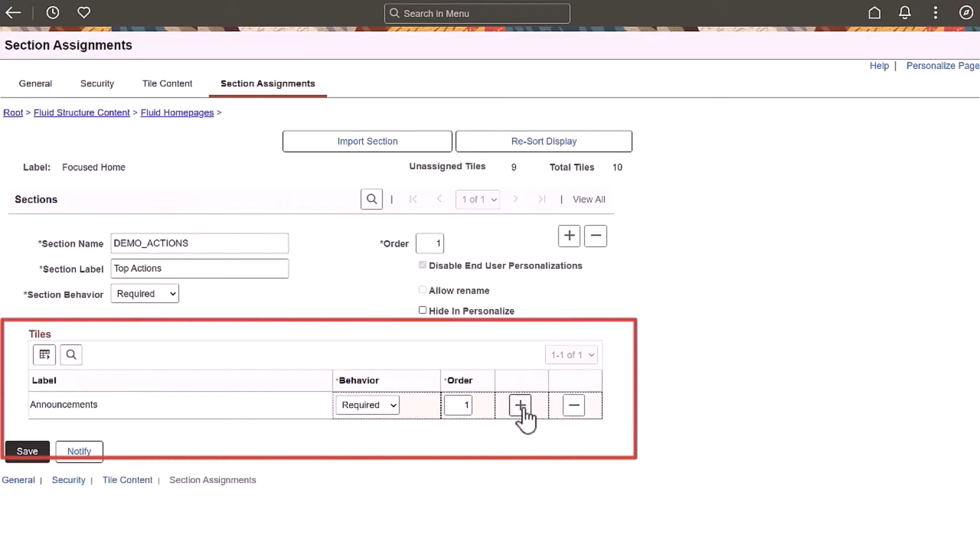Open recently visited history icon
980x551 pixels.
click(53, 12)
